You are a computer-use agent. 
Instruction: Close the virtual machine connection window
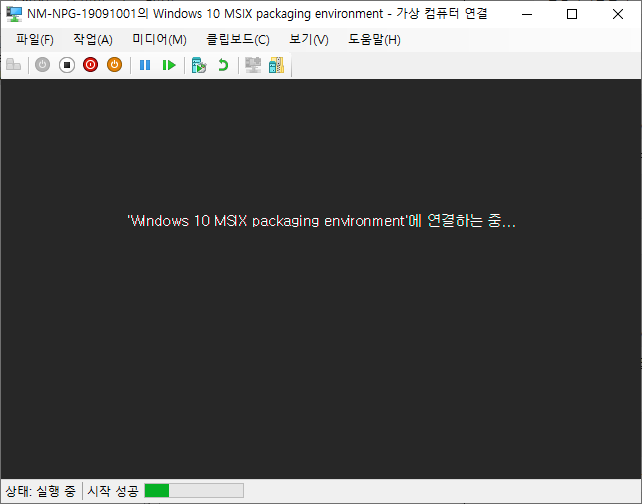(x=618, y=14)
